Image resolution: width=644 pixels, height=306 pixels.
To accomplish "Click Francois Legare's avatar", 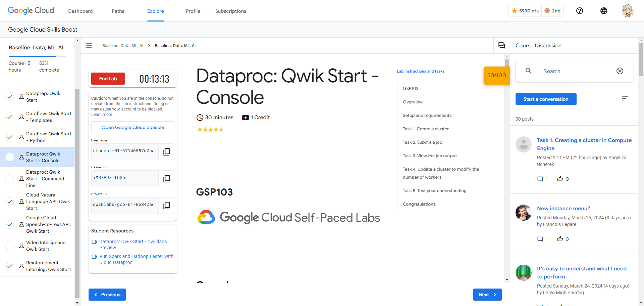I will [524, 213].
